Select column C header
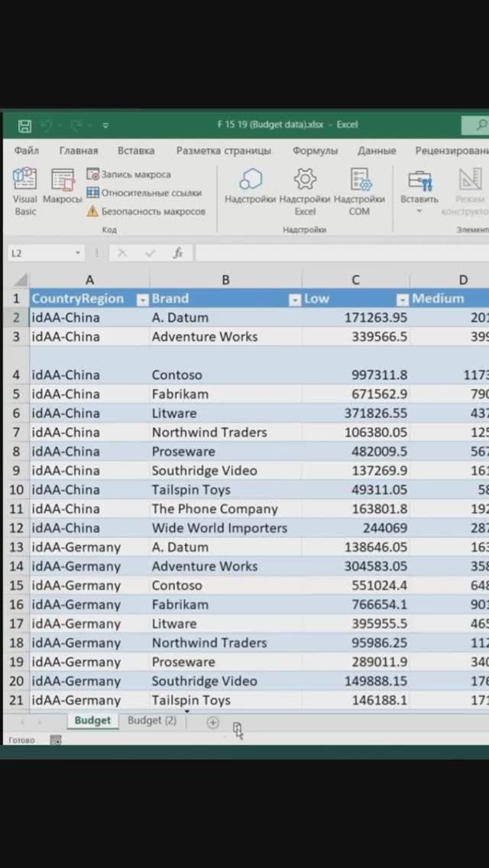This screenshot has width=489, height=868. [355, 280]
